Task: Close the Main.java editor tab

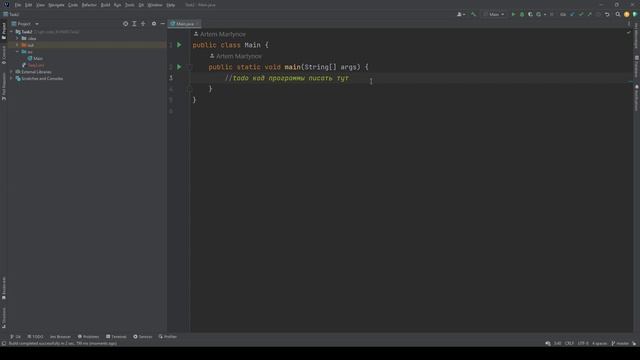Action: [x=198, y=24]
